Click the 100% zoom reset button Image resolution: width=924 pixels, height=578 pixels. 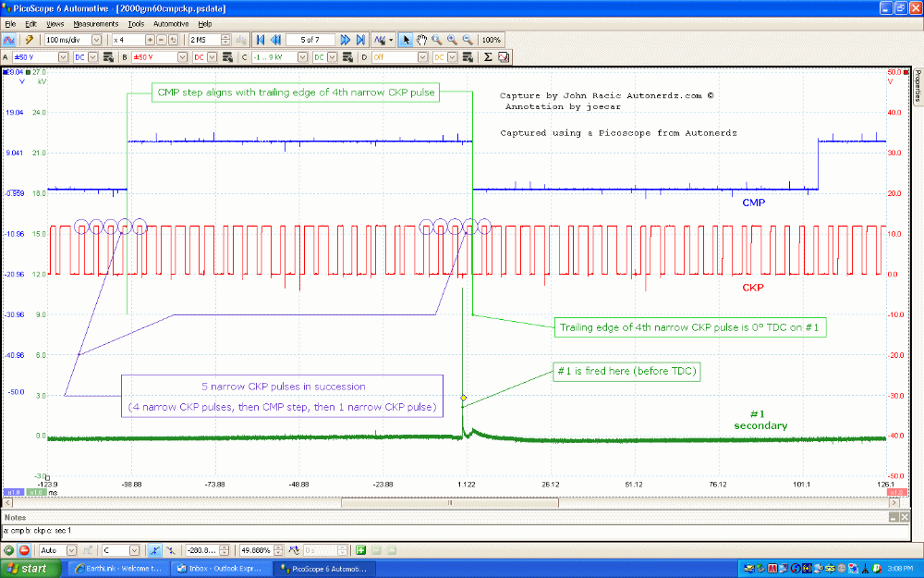click(x=492, y=40)
